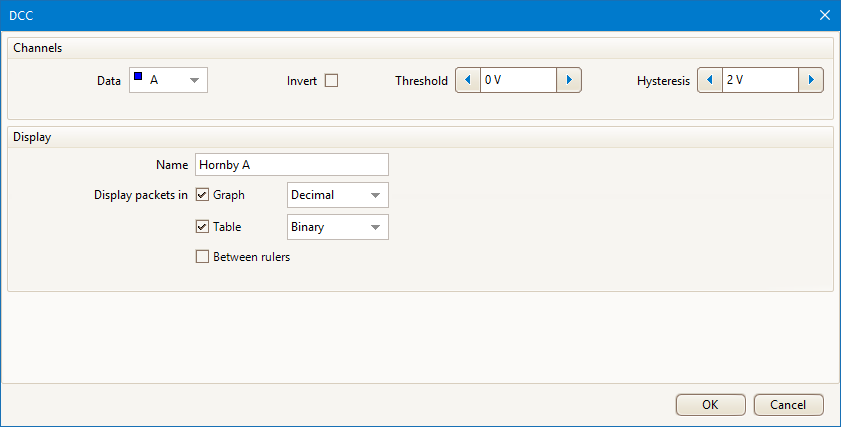Click the Channels section header

[x=38, y=48]
